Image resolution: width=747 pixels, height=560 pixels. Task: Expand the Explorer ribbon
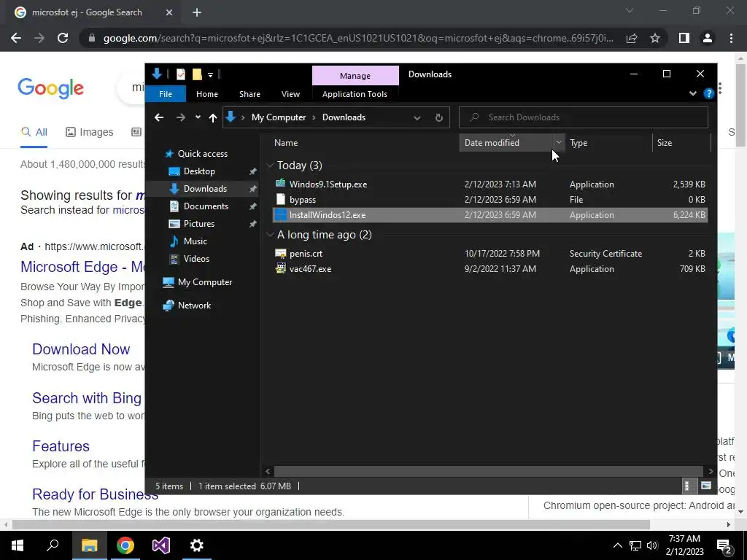tap(693, 94)
